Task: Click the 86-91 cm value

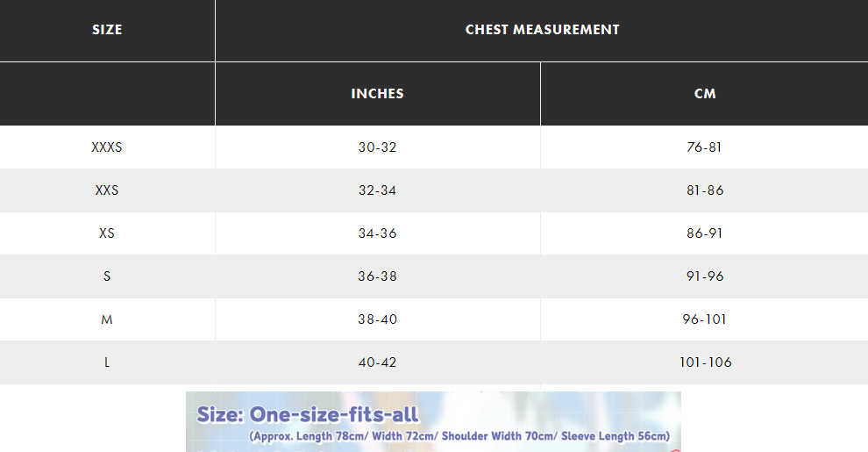Action: click(704, 233)
